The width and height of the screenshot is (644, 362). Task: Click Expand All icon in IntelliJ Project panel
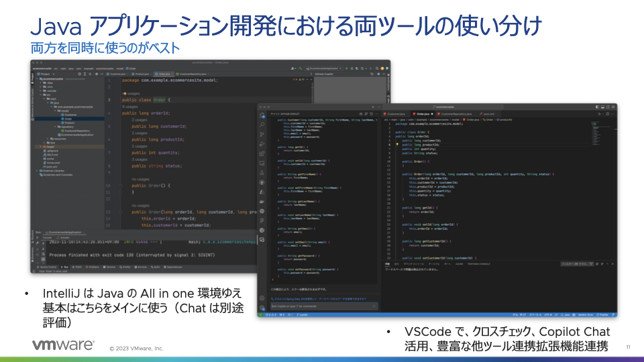pyautogui.click(x=85, y=74)
